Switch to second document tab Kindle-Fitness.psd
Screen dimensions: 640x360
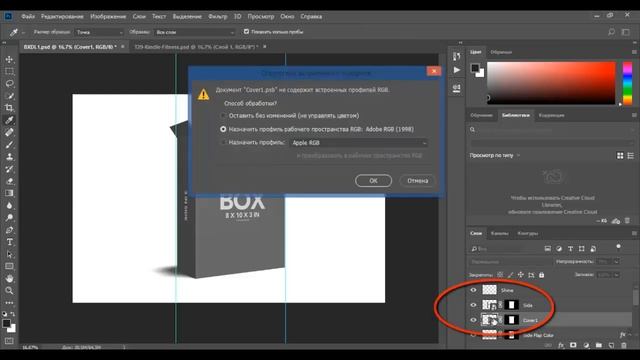click(196, 47)
